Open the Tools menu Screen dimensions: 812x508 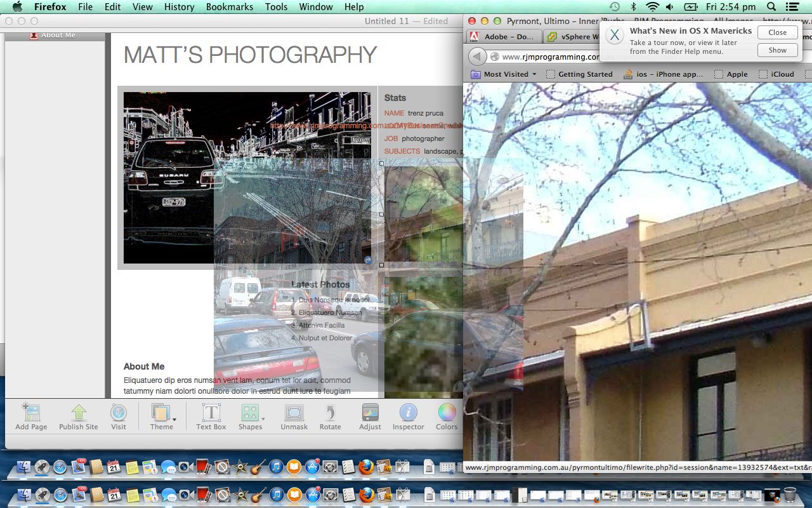tap(276, 7)
